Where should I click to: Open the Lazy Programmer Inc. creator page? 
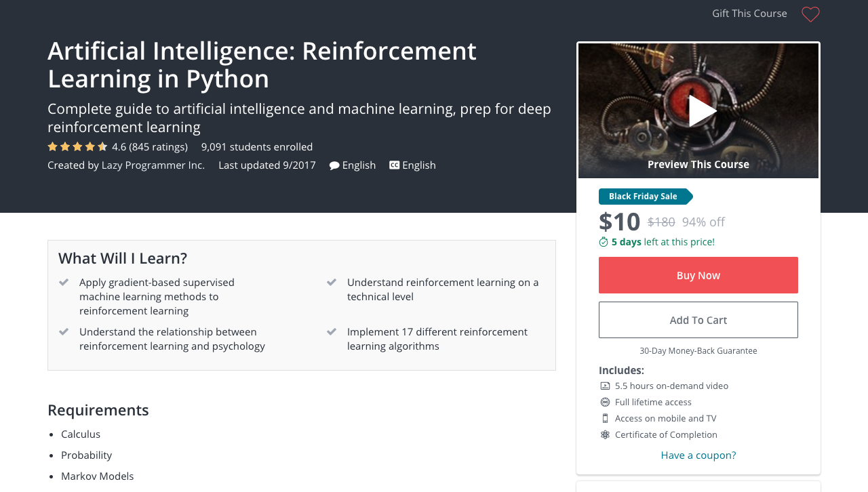coord(153,165)
